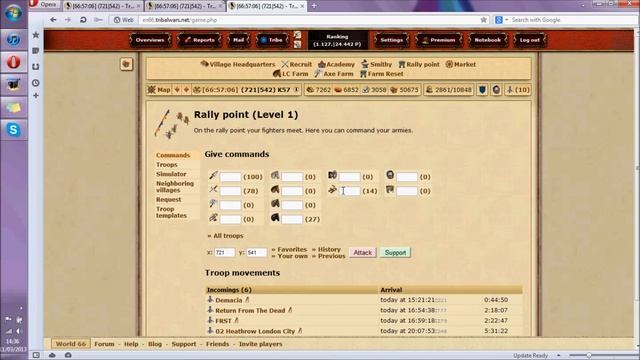Click the catapult quantity input field
Screen dimensions: 640x360
click(x=349, y=191)
